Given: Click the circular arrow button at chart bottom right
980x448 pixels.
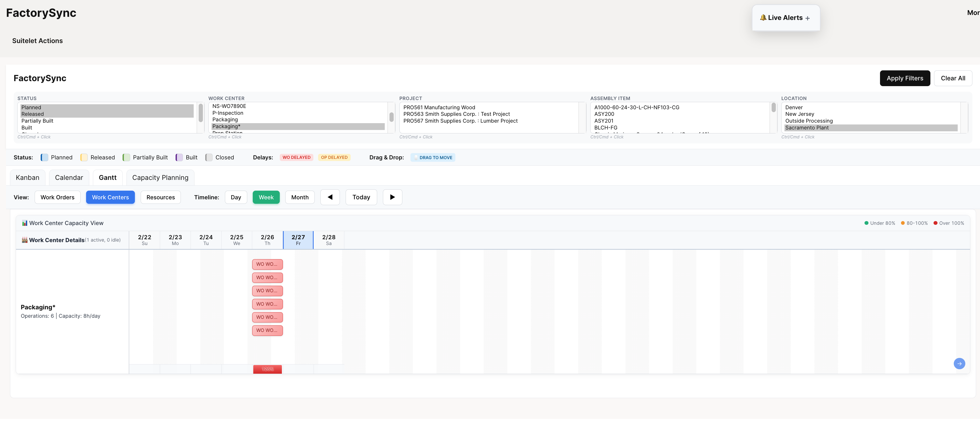Looking at the screenshot, I should coord(960,363).
